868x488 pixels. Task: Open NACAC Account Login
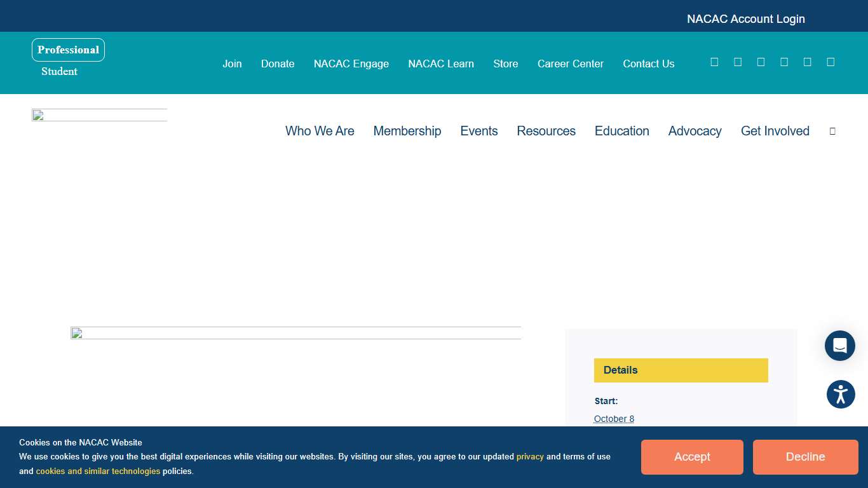(x=745, y=19)
